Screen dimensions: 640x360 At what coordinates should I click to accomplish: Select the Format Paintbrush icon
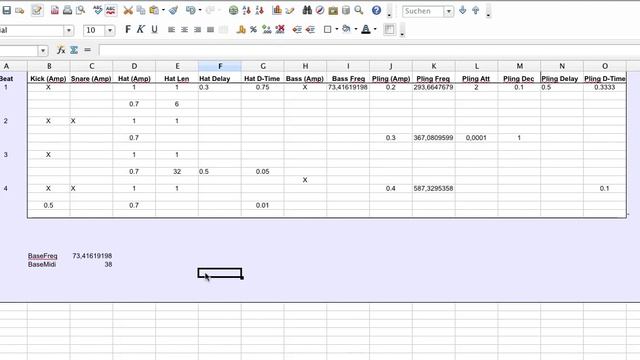click(x=173, y=11)
